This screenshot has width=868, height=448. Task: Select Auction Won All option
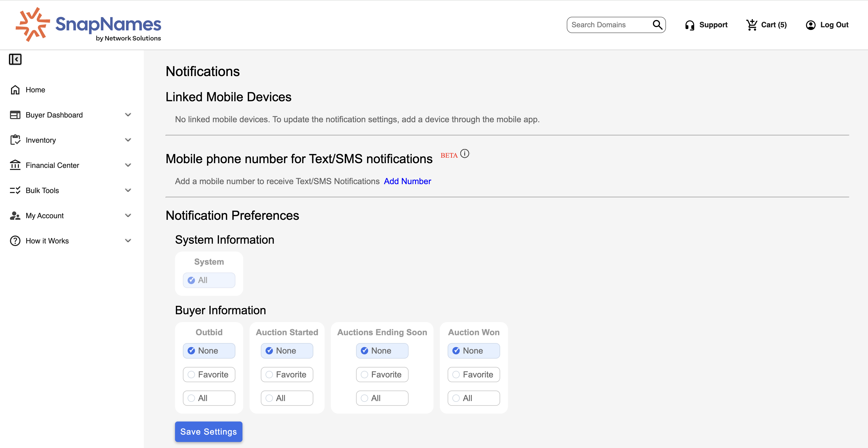coord(474,398)
